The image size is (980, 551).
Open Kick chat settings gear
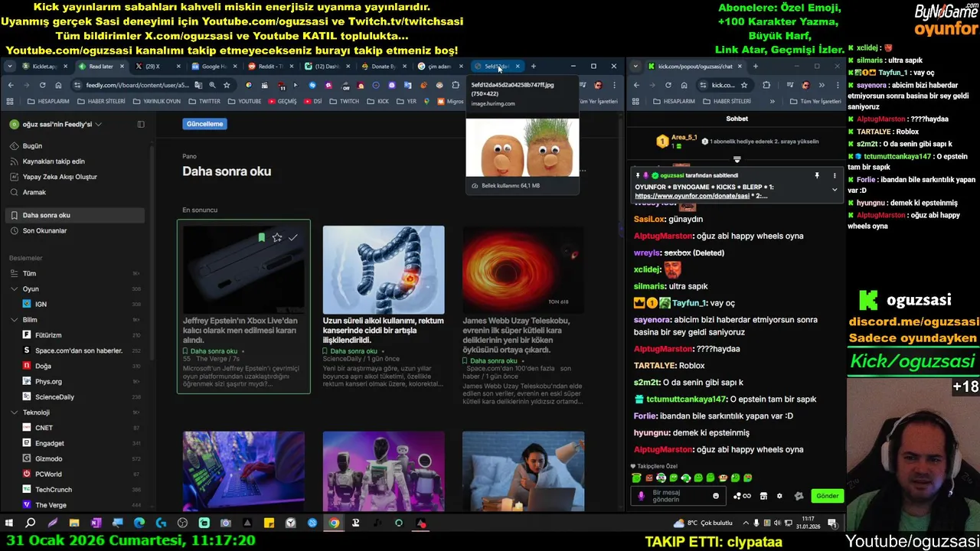[779, 496]
